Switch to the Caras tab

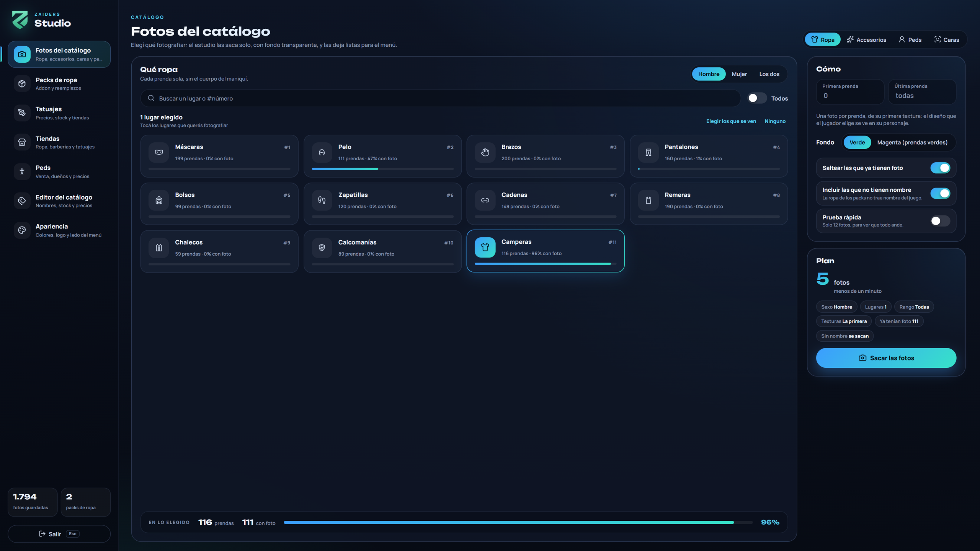946,39
